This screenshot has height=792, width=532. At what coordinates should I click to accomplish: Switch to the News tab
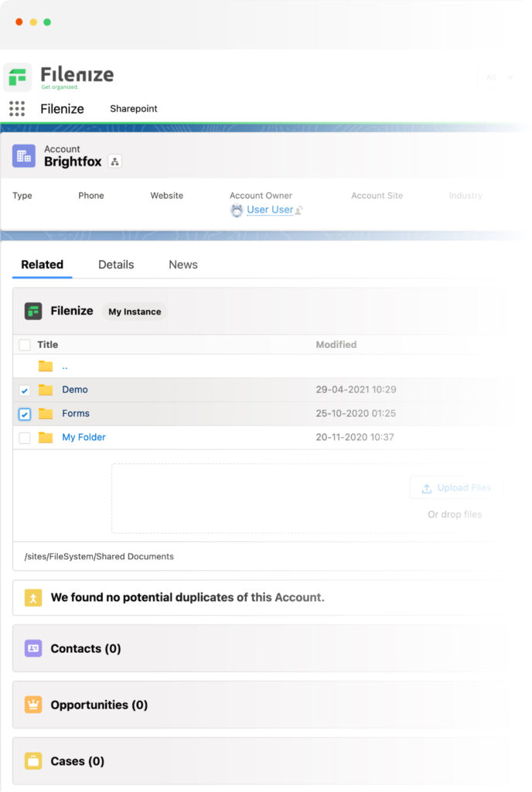point(183,265)
